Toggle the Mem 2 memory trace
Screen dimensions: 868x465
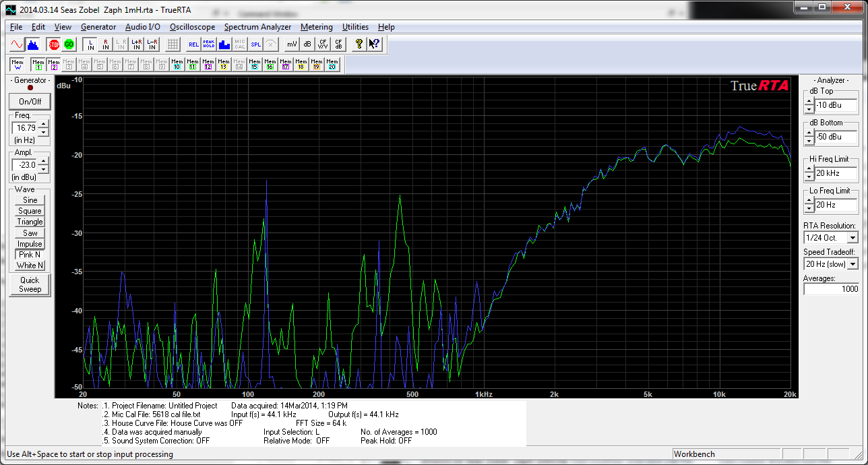click(x=54, y=65)
